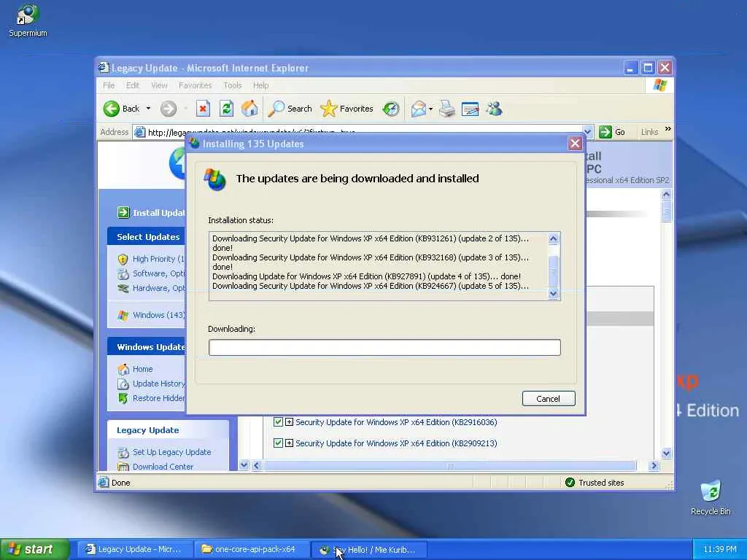Go back with the Back arrow
The width and height of the screenshot is (747, 560).
(x=122, y=109)
